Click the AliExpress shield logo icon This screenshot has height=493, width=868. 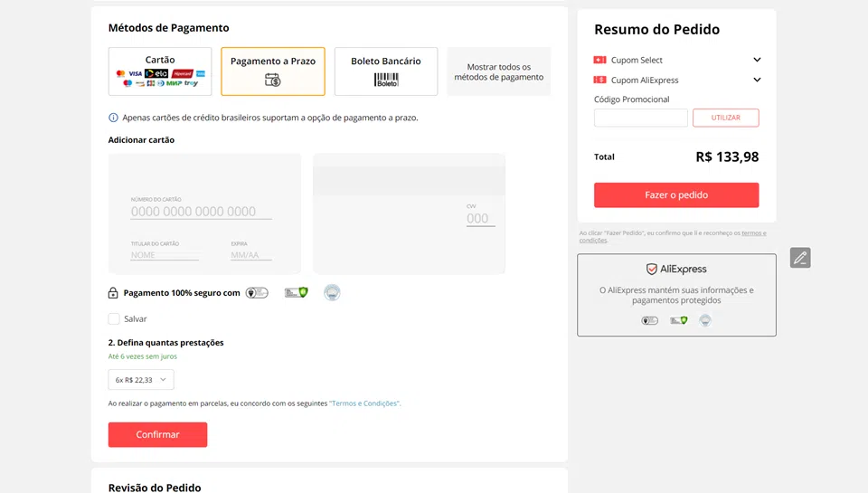pos(652,270)
